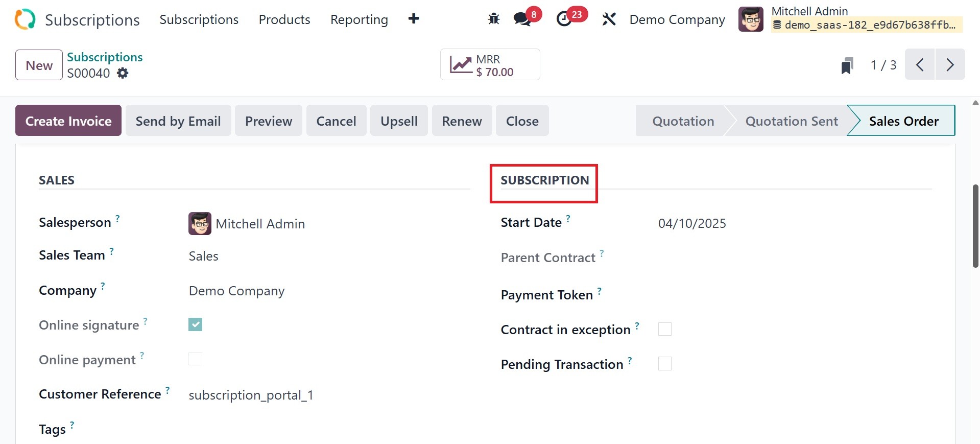980x444 pixels.
Task: Open the gear actions menu for S00040
Action: click(x=123, y=73)
